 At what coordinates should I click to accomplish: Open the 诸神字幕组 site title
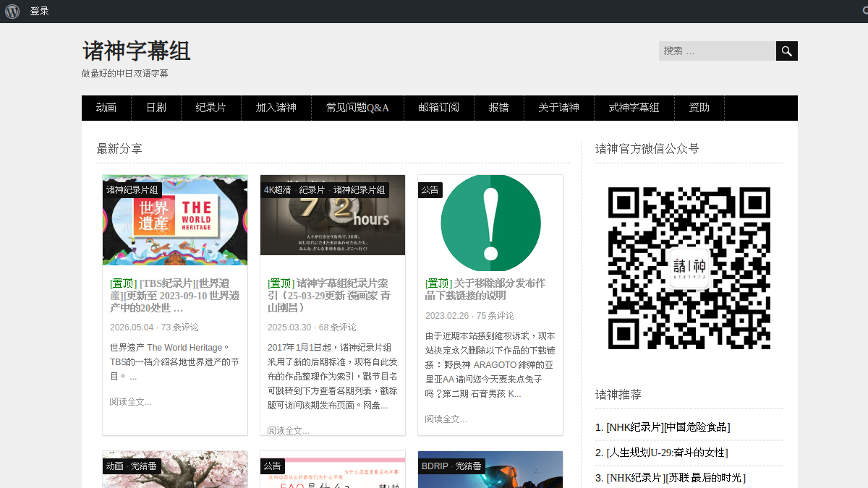pos(136,51)
